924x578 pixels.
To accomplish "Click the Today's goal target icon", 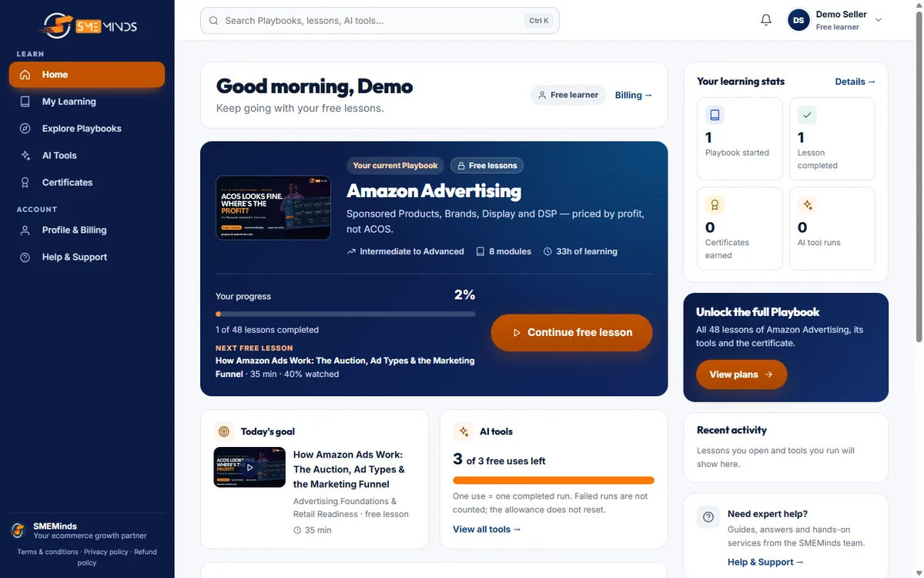I will pyautogui.click(x=224, y=432).
